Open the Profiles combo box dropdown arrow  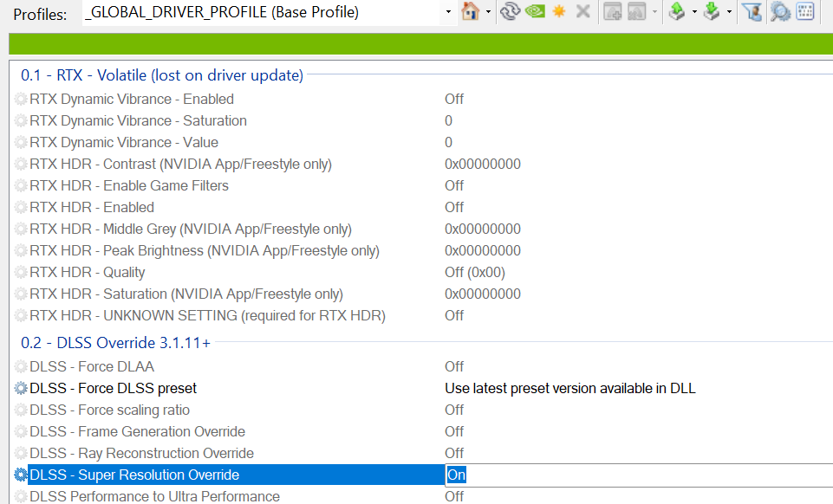pos(448,11)
